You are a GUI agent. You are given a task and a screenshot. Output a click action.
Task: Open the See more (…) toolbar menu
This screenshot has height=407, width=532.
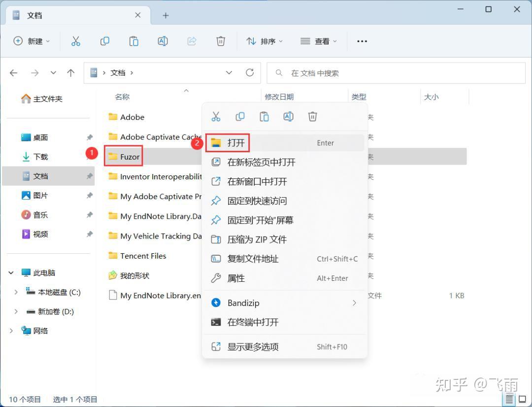pos(362,41)
